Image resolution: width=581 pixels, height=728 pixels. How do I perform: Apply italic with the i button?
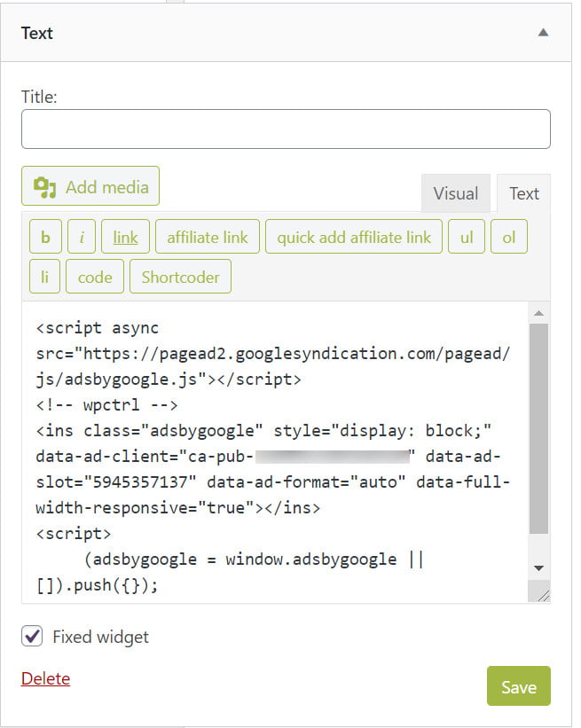point(82,237)
